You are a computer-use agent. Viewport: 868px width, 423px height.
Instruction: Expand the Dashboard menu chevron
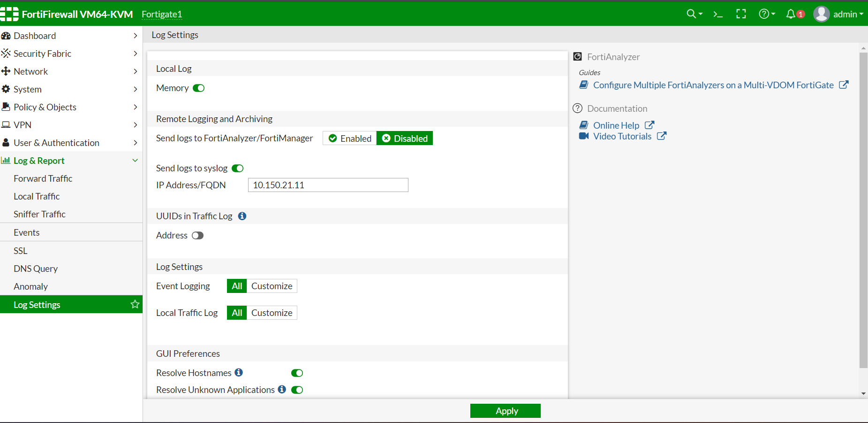[x=135, y=36]
